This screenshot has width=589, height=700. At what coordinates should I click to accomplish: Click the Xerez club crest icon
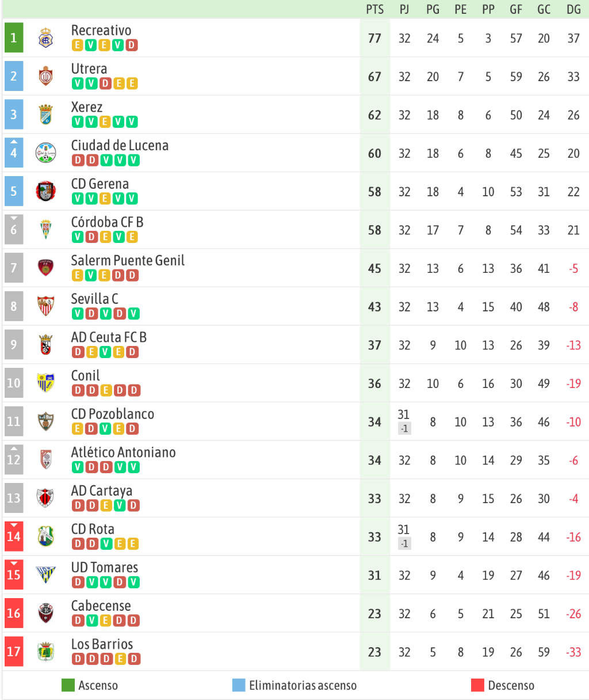[x=45, y=115]
